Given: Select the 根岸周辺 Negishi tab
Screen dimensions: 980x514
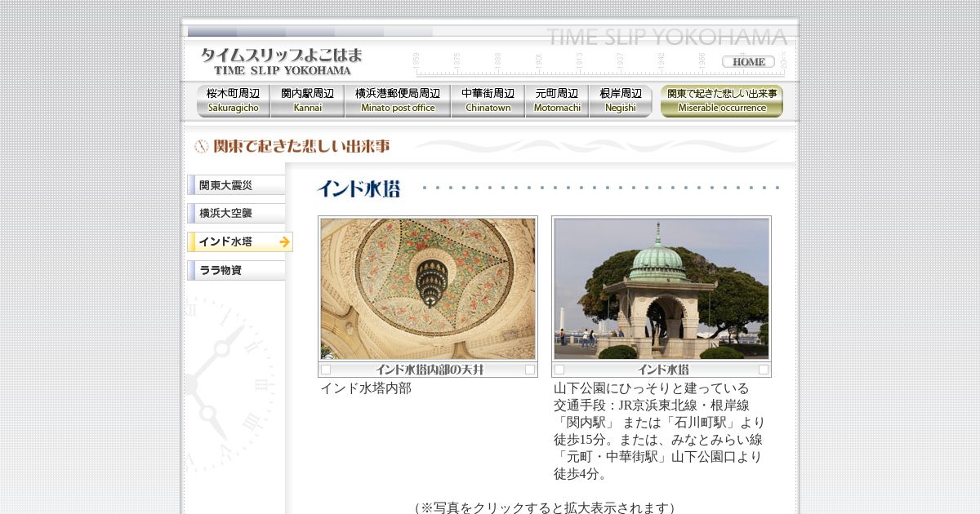Looking at the screenshot, I should pyautogui.click(x=621, y=101).
